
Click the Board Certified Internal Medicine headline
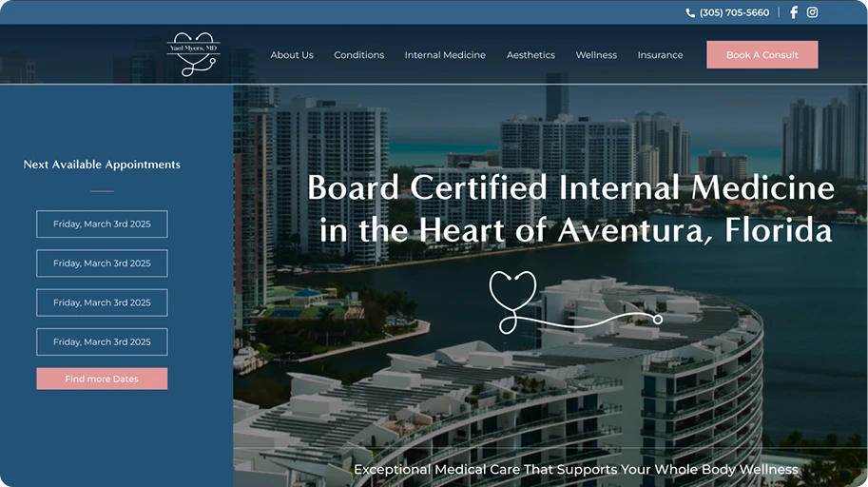570,208
